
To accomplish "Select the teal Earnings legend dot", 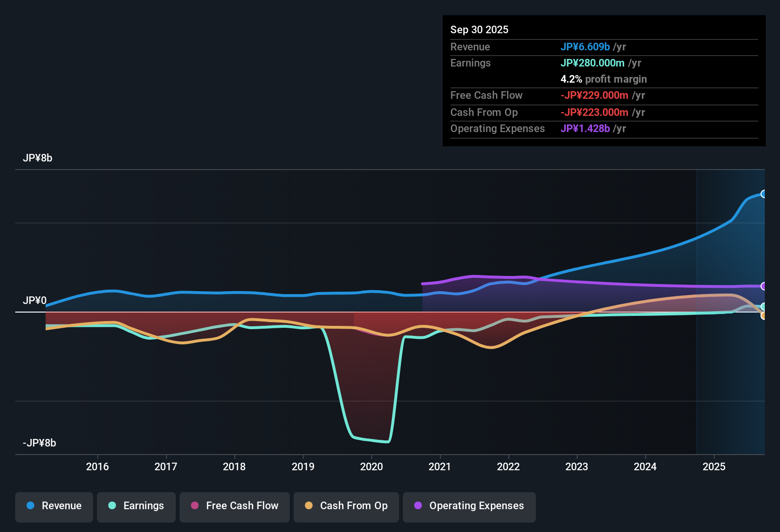I will coord(112,506).
